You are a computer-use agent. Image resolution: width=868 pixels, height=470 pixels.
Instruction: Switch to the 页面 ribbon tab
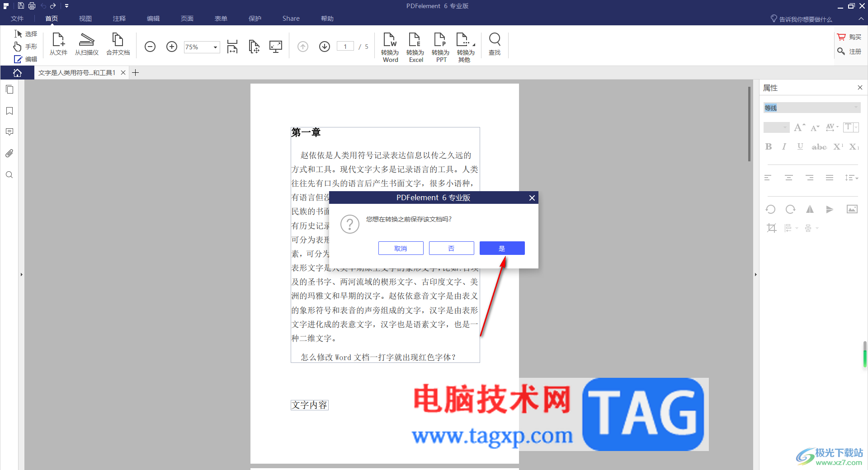(187, 19)
